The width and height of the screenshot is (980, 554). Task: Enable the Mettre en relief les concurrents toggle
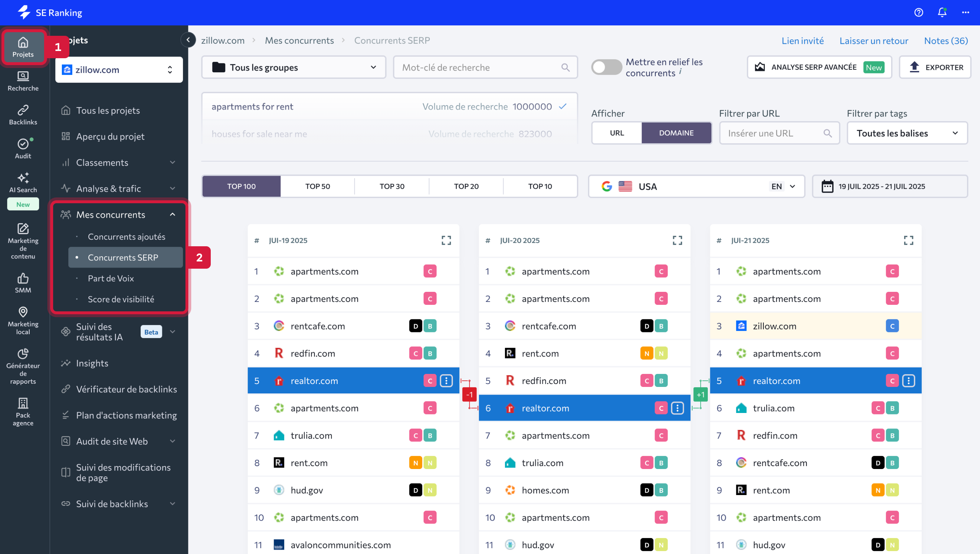click(x=607, y=67)
